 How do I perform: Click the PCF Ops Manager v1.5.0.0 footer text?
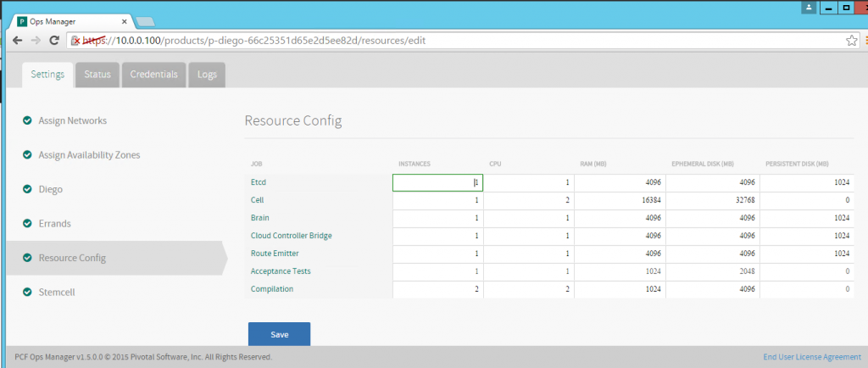[143, 358]
